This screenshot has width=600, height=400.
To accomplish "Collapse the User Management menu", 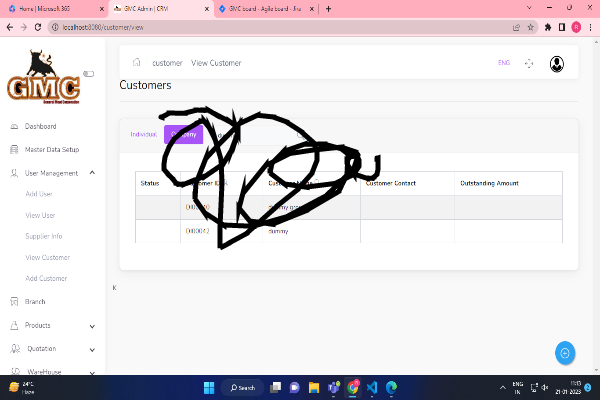I will point(92,173).
